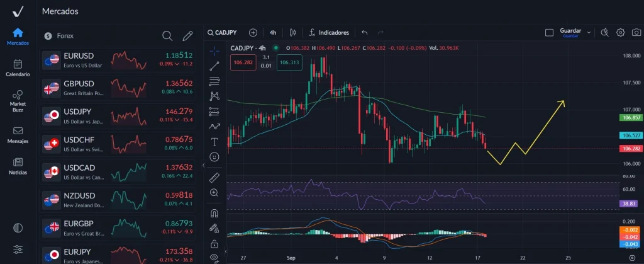
Task: Add a symbol to compare with plus icon
Action: pyautogui.click(x=253, y=33)
